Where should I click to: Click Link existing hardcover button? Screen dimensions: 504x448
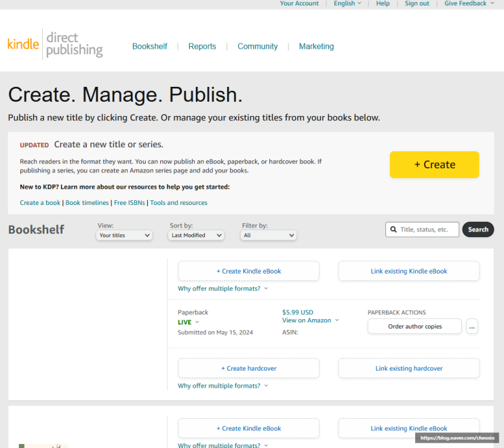click(408, 368)
